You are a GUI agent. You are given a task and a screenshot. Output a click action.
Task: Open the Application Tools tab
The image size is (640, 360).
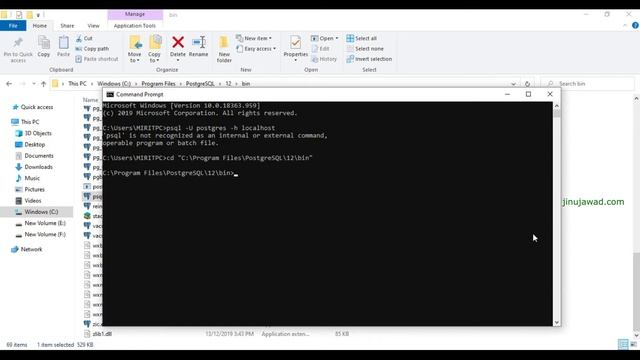tap(135, 26)
